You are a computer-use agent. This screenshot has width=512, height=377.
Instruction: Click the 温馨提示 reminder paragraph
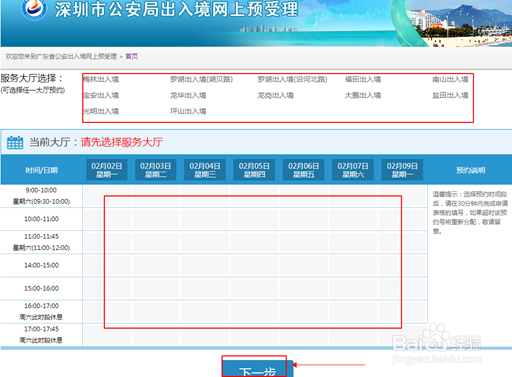click(x=470, y=213)
